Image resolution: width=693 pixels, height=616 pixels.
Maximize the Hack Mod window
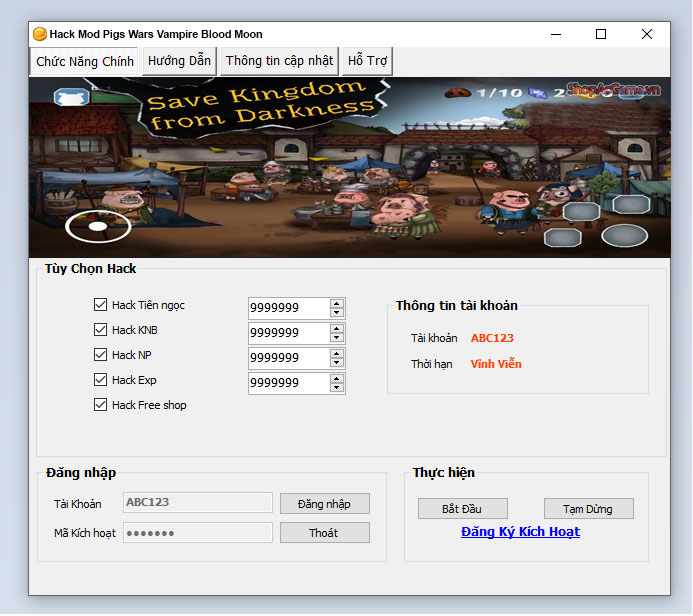(601, 34)
